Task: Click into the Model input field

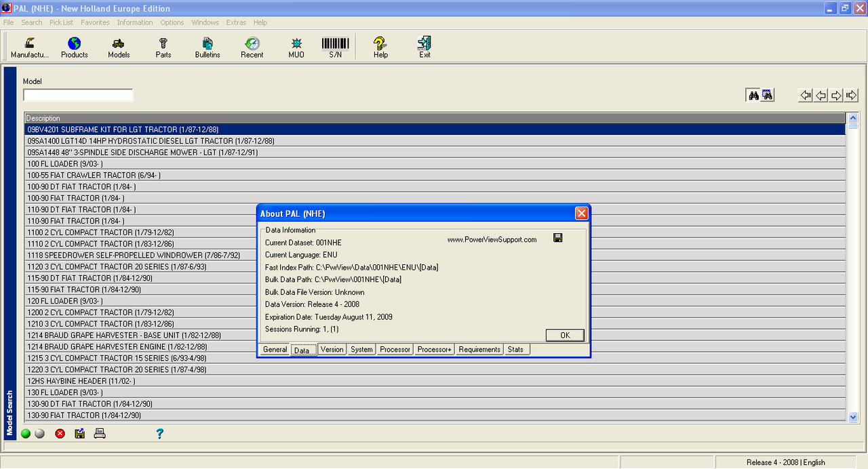Action: [78, 95]
